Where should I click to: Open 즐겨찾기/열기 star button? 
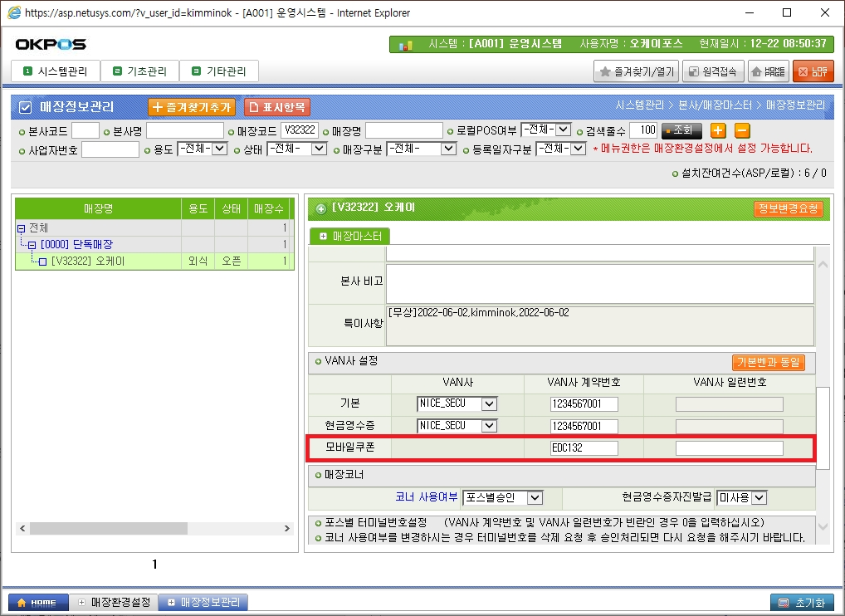pyautogui.click(x=637, y=71)
